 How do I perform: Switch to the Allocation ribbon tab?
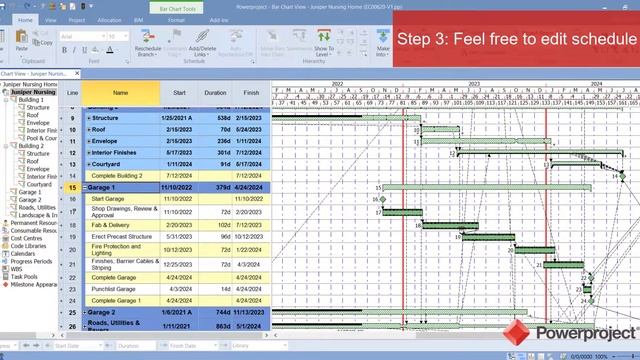[109, 20]
